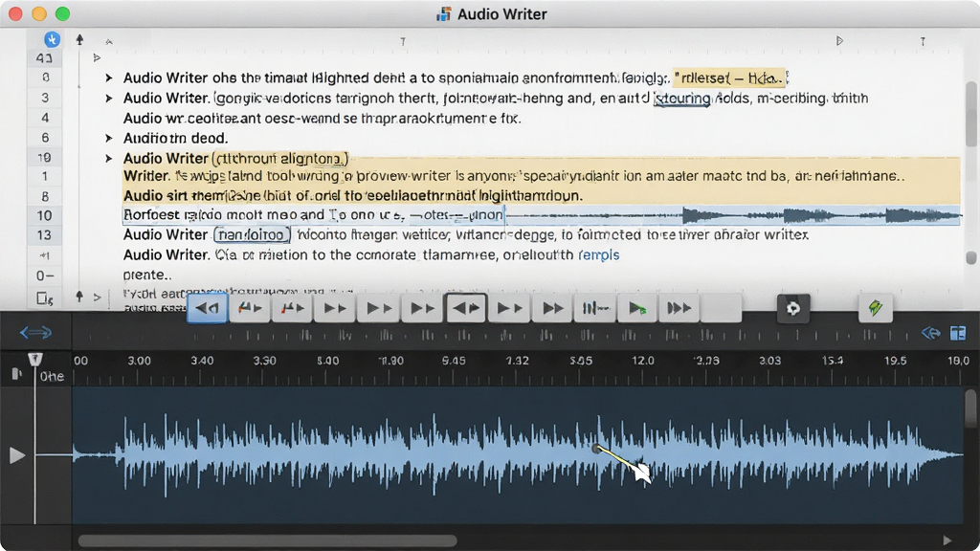Click the small track icon left of 'Ohe'
This screenshot has width=980, height=551.
[17, 374]
